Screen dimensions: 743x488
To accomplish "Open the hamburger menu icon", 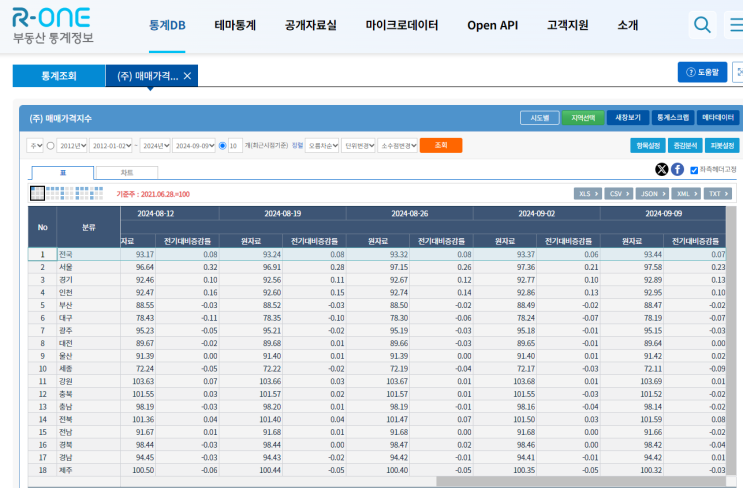I will tap(734, 25).
